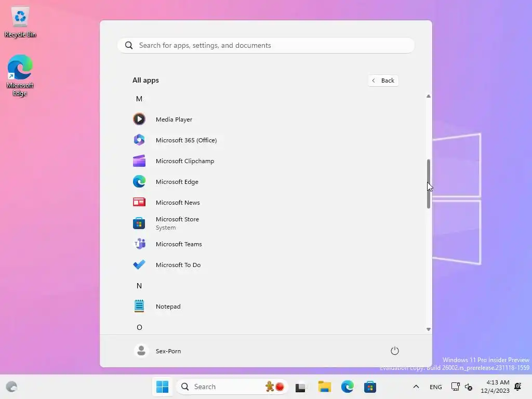
Task: Open the Microsoft Clipchamp icon
Action: pos(139,161)
